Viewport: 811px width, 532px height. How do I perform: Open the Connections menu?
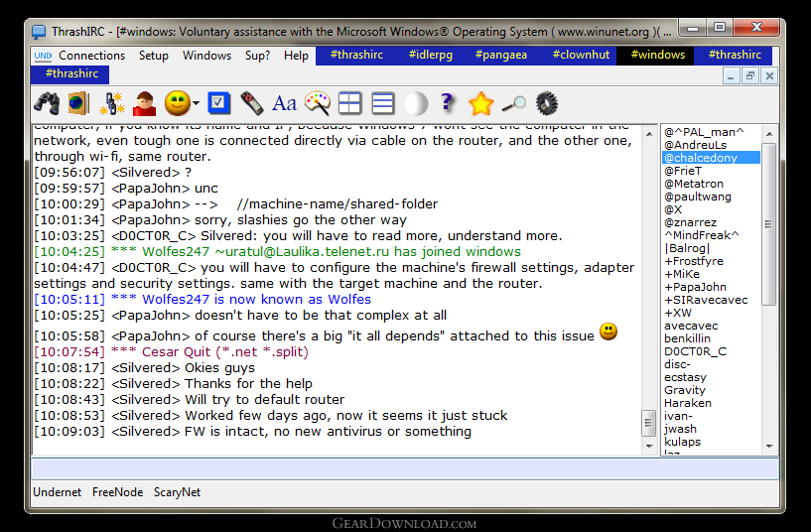point(91,56)
